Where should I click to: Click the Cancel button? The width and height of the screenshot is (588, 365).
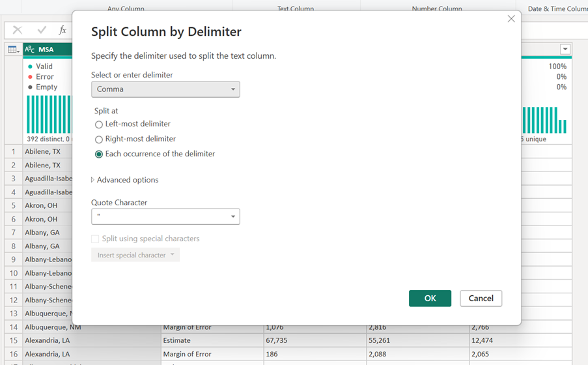[x=481, y=298]
